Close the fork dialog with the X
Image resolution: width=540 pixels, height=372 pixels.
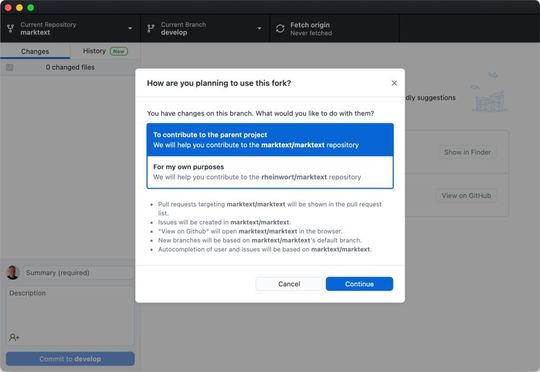(x=394, y=83)
